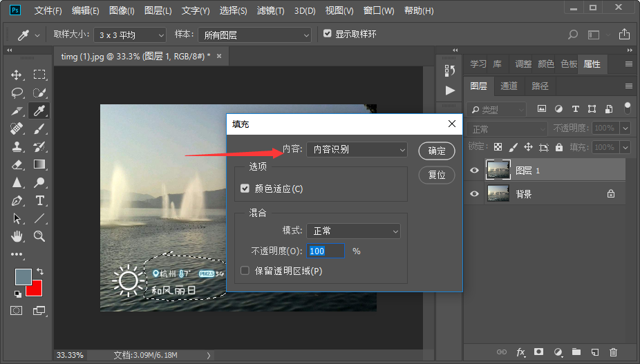Delete layer with trash icon
This screenshot has height=364, width=640.
[x=613, y=352]
